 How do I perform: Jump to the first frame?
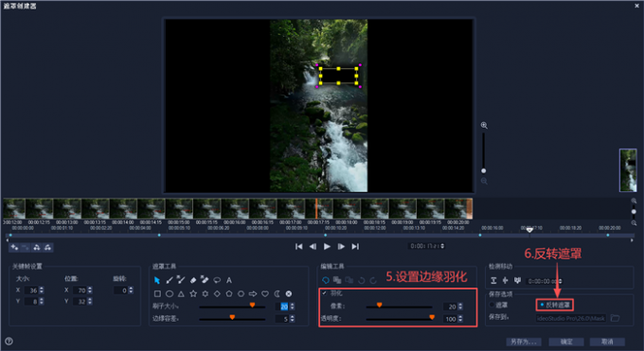tap(299, 246)
